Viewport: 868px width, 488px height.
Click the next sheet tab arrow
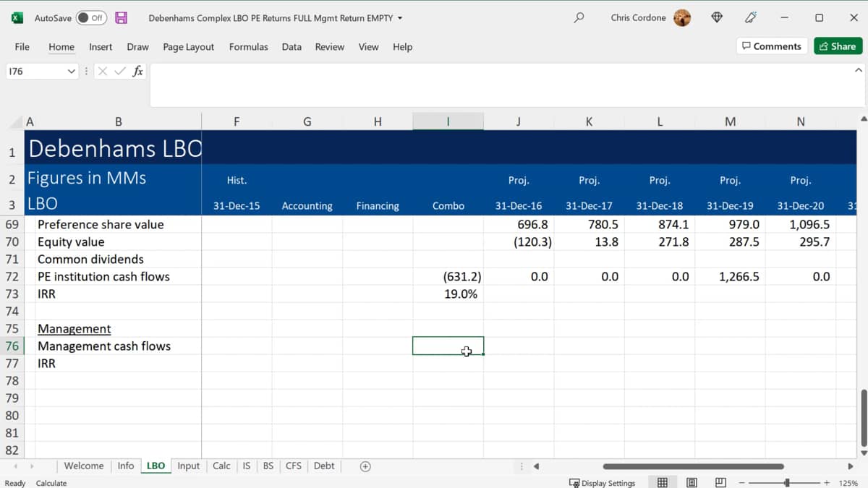[32, 466]
